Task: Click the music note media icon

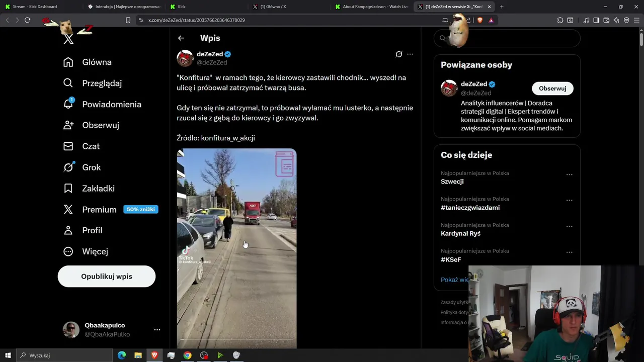Action: (x=586, y=20)
